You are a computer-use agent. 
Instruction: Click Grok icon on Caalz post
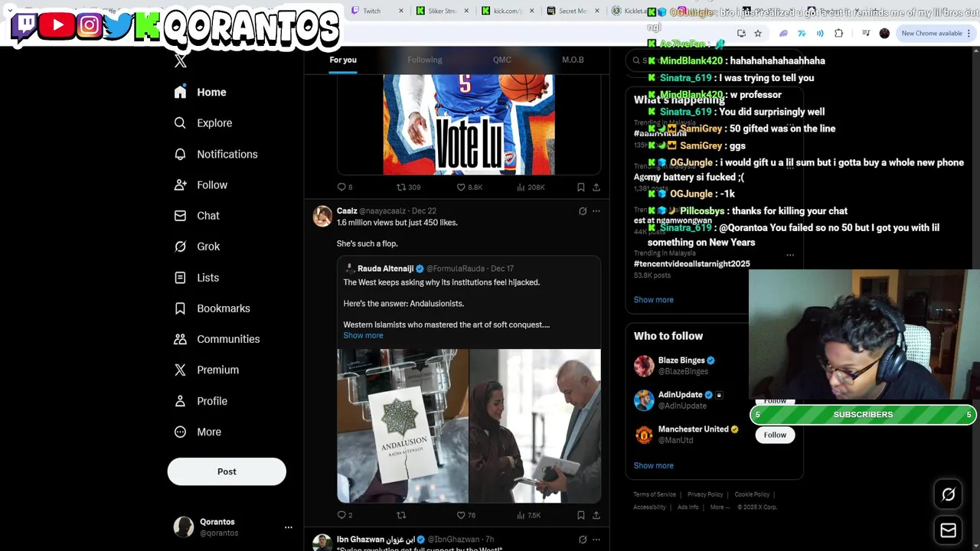pyautogui.click(x=583, y=211)
